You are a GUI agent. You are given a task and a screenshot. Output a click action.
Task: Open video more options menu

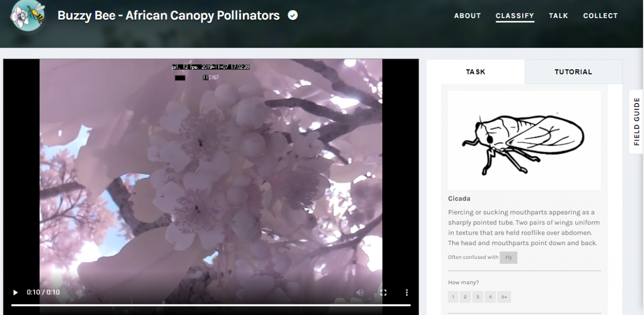coord(407,292)
